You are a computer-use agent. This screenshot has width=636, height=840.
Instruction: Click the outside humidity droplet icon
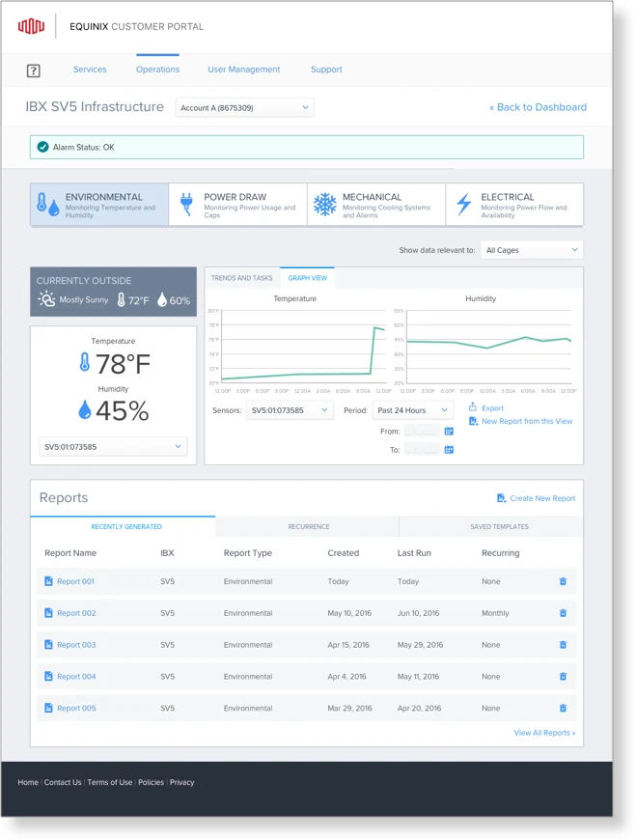pyautogui.click(x=162, y=299)
